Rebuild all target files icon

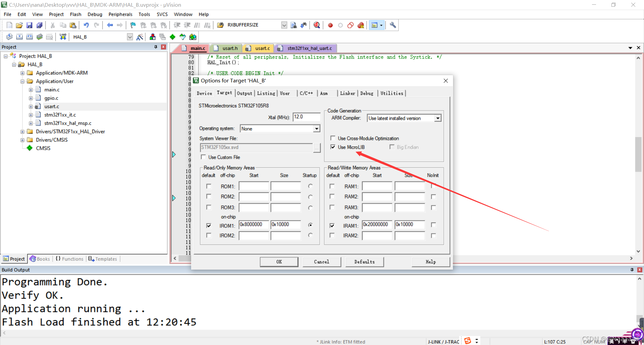(30, 37)
